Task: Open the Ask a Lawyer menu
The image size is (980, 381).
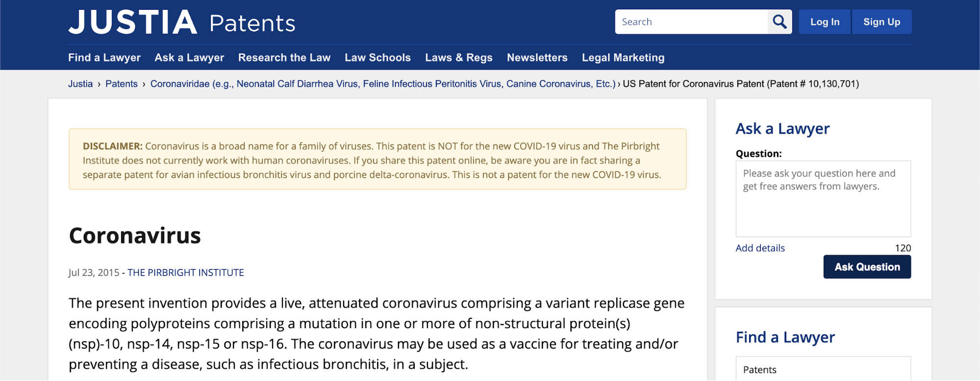Action: (x=189, y=58)
